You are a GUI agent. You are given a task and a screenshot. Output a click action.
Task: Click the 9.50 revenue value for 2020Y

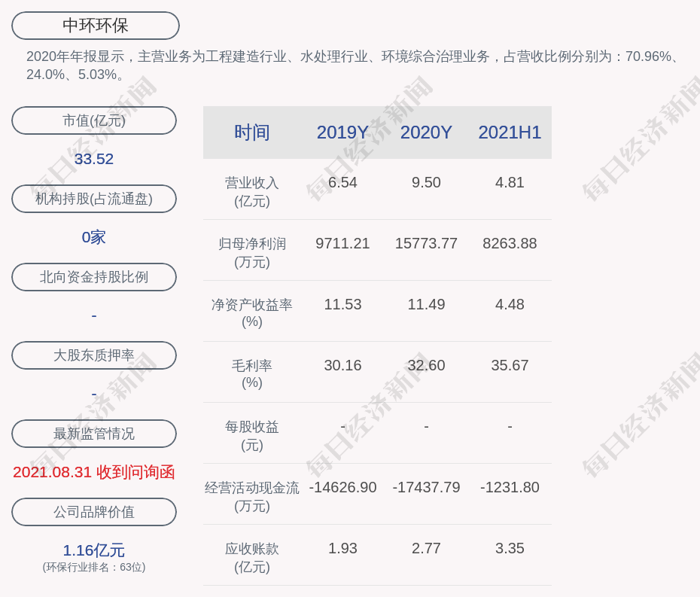(426, 183)
